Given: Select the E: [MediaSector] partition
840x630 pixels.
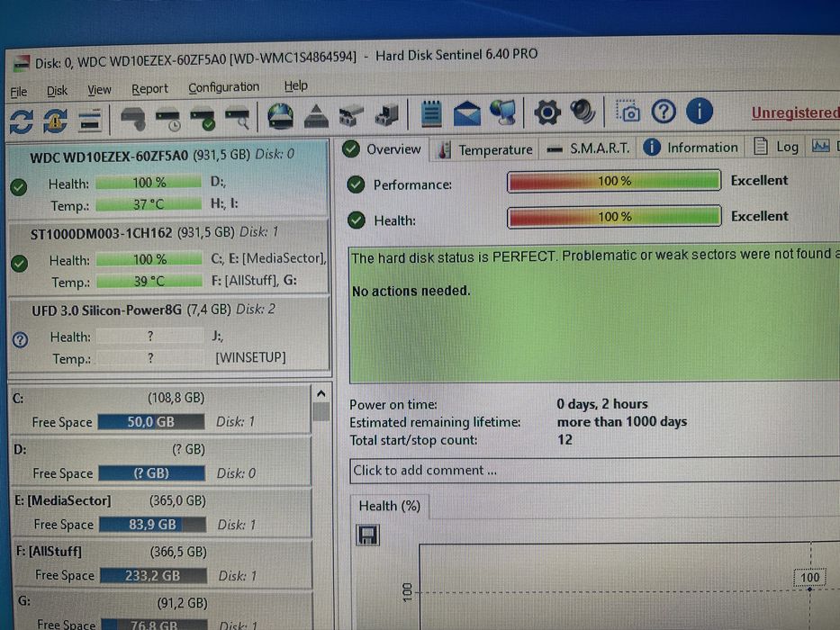Looking at the screenshot, I should (x=162, y=512).
